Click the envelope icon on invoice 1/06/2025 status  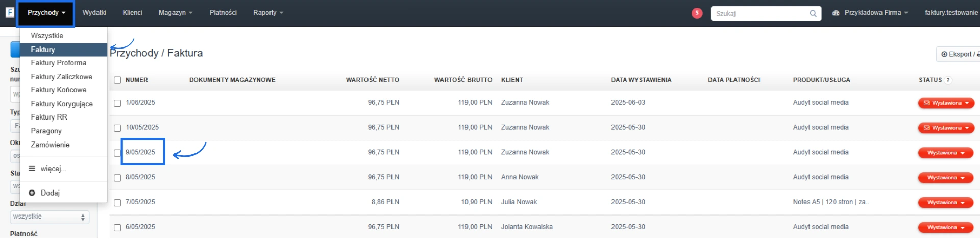click(927, 103)
